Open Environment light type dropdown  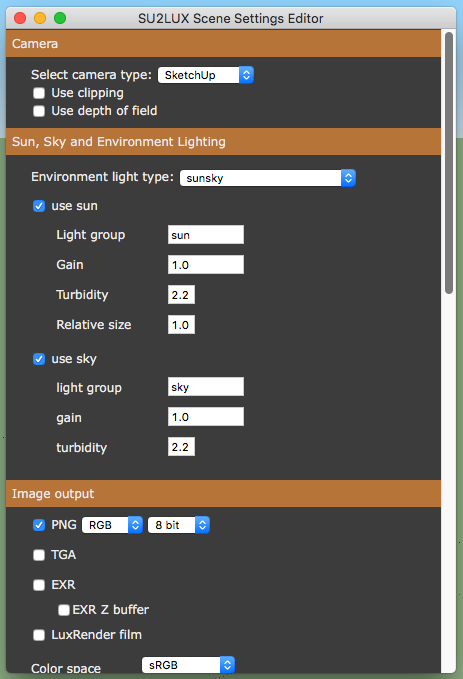coord(268,178)
